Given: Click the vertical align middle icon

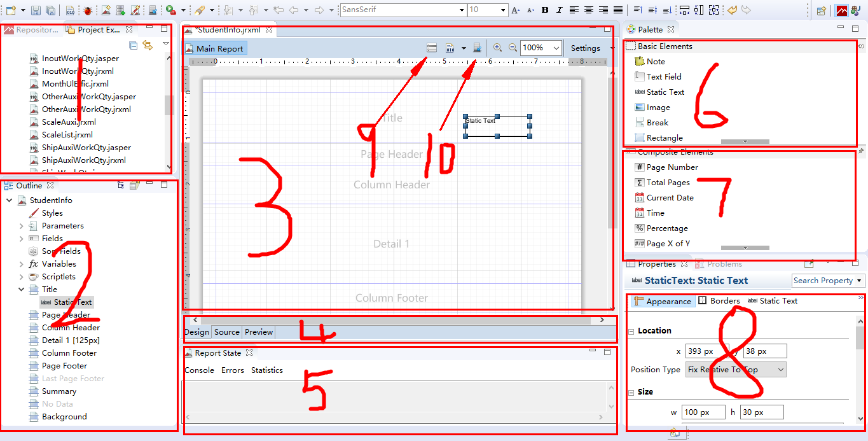Looking at the screenshot, I should (x=652, y=10).
